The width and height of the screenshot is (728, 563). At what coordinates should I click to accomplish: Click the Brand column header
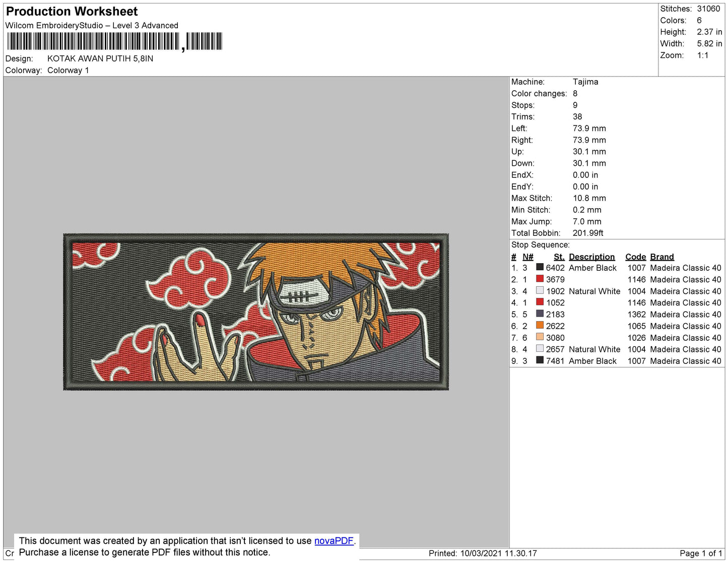tap(662, 257)
